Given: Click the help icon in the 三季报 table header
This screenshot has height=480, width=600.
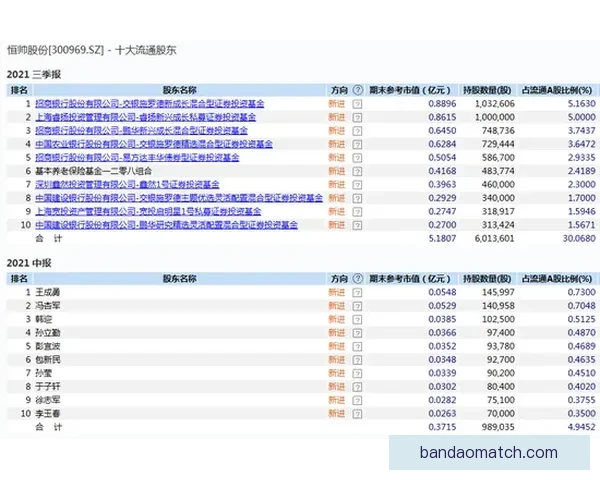Looking at the screenshot, I should pyautogui.click(x=357, y=90).
